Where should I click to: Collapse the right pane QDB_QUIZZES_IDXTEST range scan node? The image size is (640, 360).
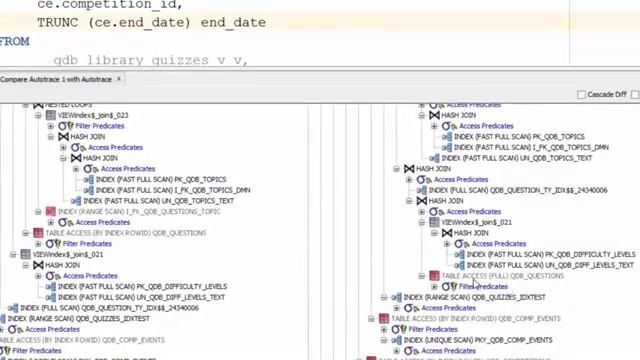[384, 297]
